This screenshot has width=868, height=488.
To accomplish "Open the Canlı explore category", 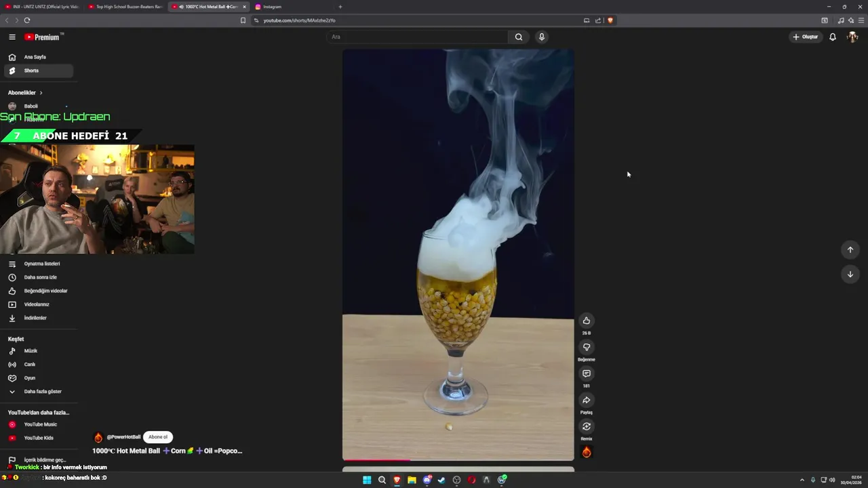I will [x=38, y=365].
